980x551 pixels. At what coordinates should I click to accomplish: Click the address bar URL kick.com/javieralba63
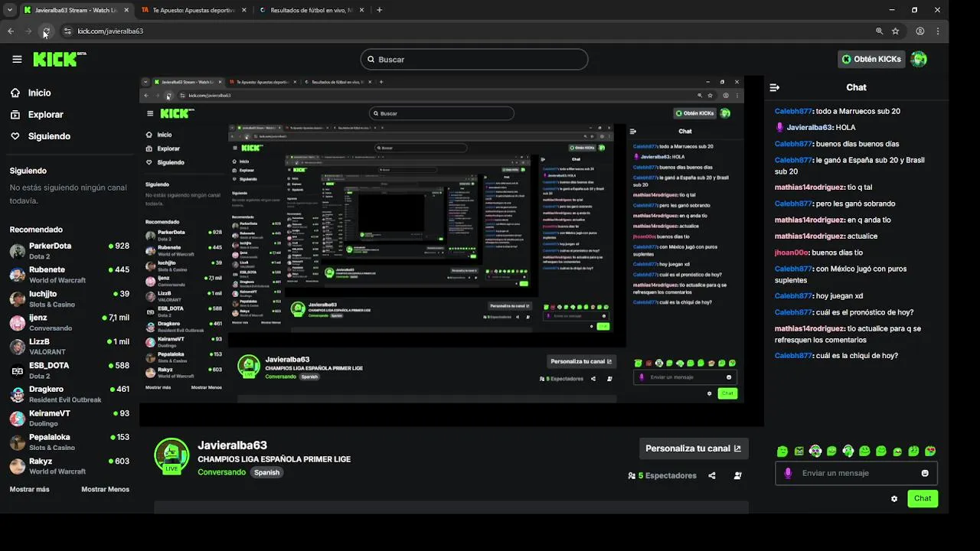coord(110,31)
